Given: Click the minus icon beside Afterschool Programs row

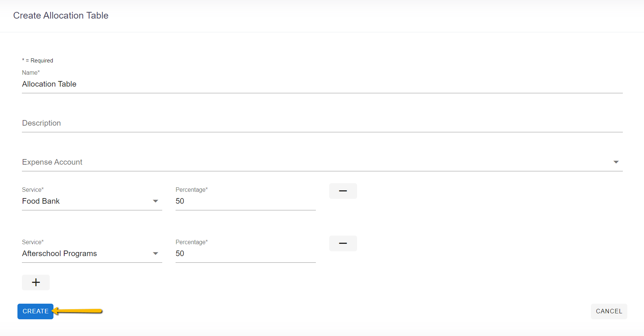Looking at the screenshot, I should click(x=343, y=243).
